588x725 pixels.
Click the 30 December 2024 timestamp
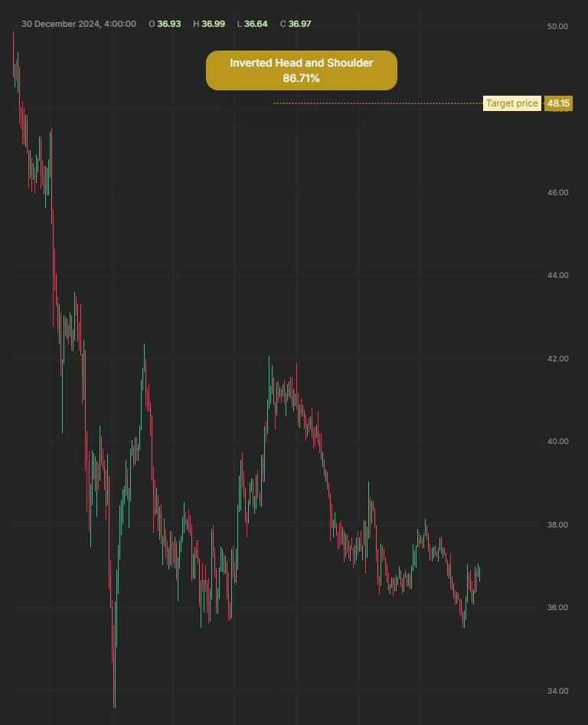point(79,24)
